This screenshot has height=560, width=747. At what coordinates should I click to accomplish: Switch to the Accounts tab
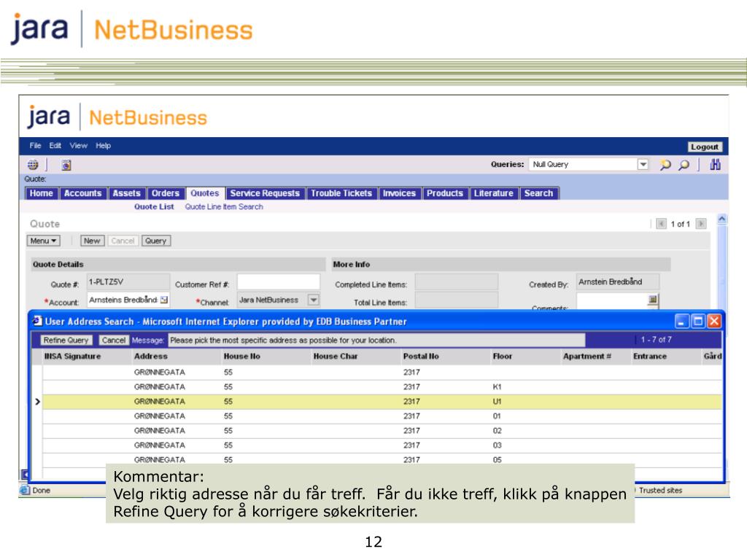coord(83,193)
